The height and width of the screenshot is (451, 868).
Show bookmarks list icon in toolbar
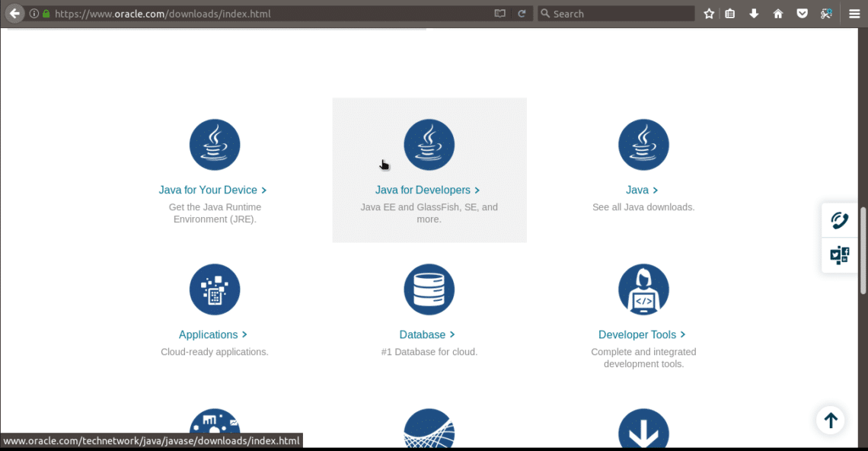click(730, 13)
